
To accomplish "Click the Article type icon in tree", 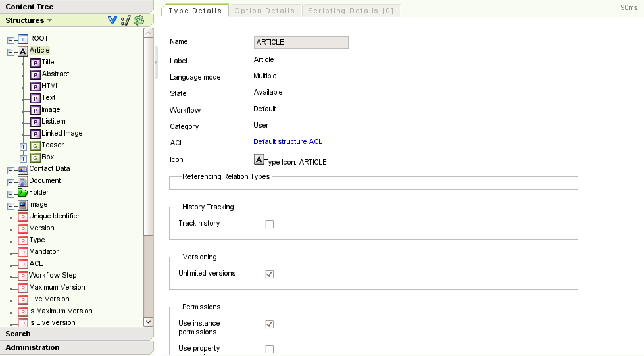I will (23, 51).
